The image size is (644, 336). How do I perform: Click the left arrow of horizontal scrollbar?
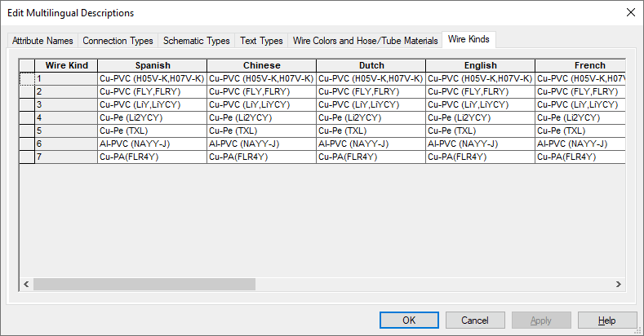point(26,284)
